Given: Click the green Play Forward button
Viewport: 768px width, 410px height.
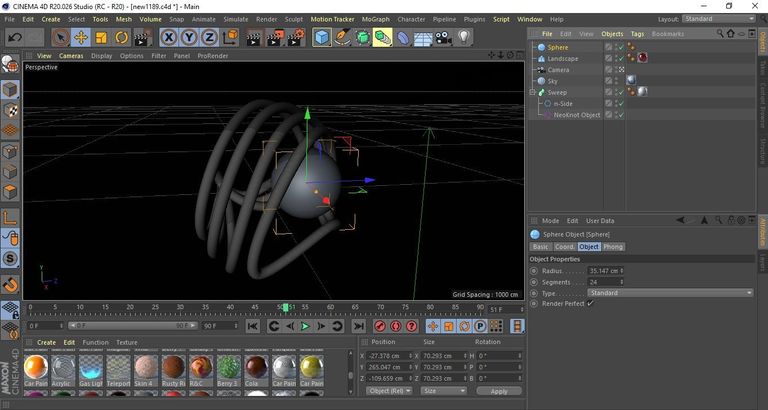Looking at the screenshot, I should (305, 326).
